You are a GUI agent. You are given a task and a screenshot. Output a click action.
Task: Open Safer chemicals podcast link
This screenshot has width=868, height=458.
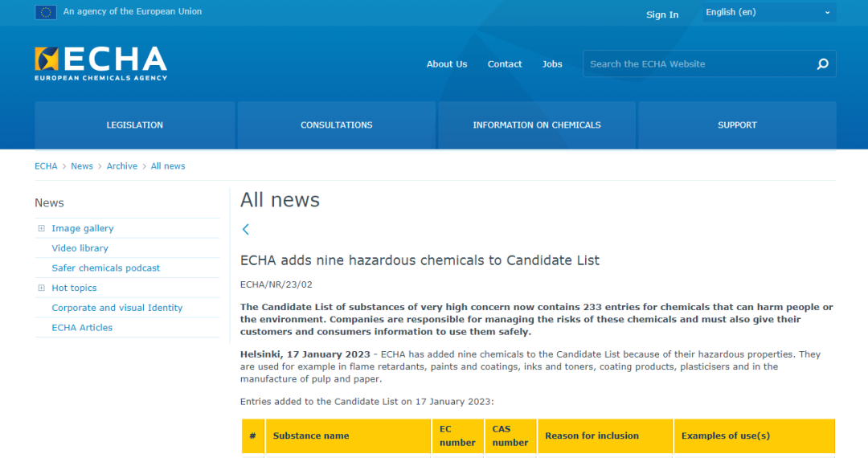coord(106,268)
